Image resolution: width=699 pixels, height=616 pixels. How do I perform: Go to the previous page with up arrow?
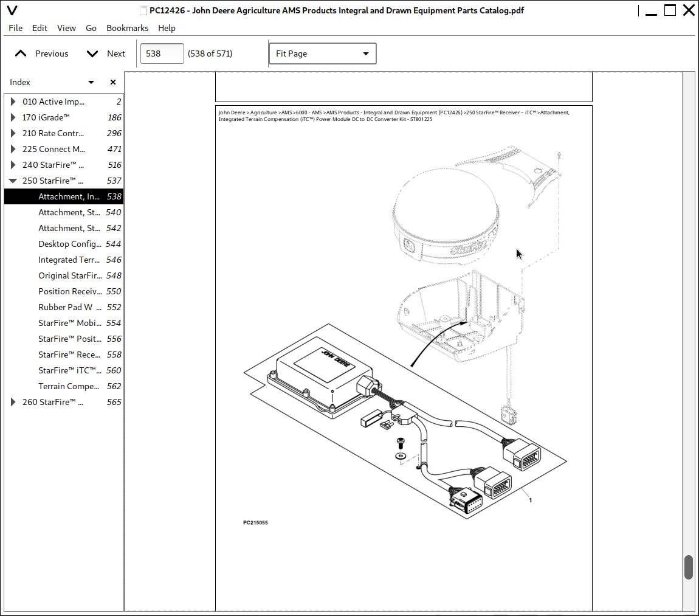(x=21, y=54)
